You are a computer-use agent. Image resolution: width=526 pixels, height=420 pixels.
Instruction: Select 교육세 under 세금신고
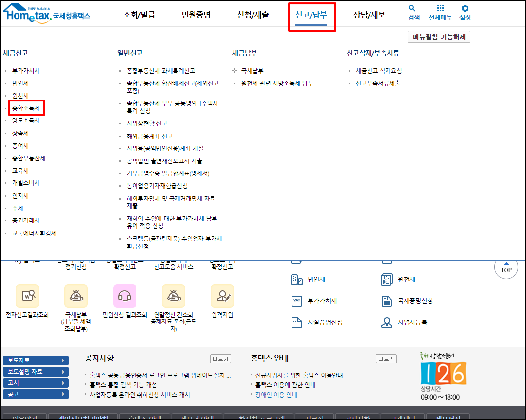point(20,171)
